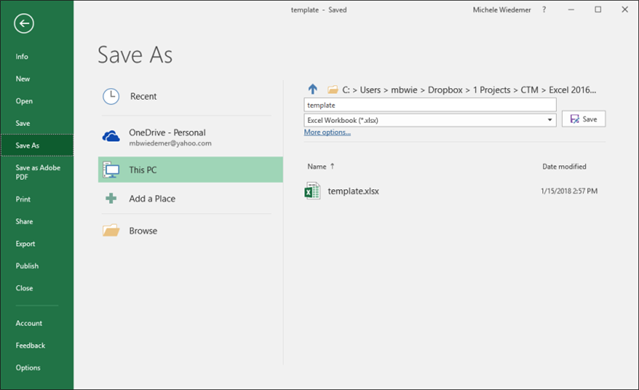Close the Excel window
Viewport: 639px width, 390px height.
coord(625,9)
